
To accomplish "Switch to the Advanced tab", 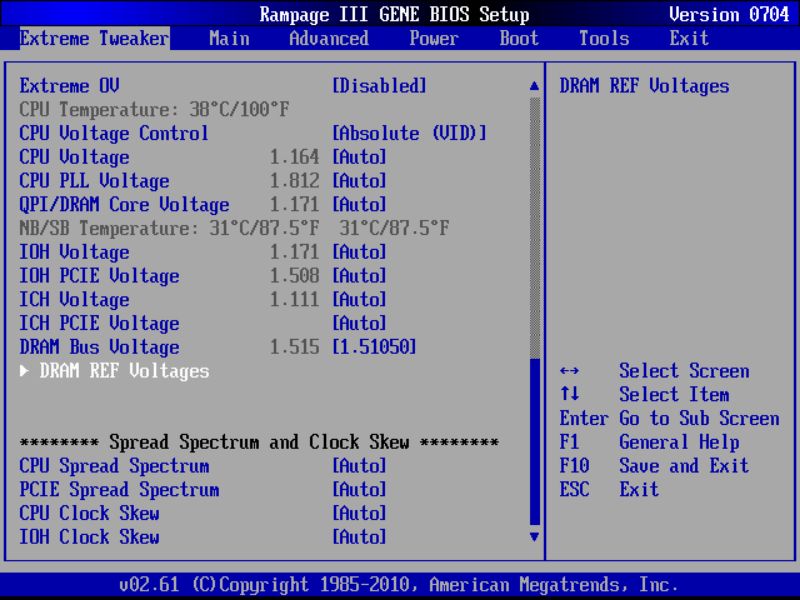I will pyautogui.click(x=329, y=39).
